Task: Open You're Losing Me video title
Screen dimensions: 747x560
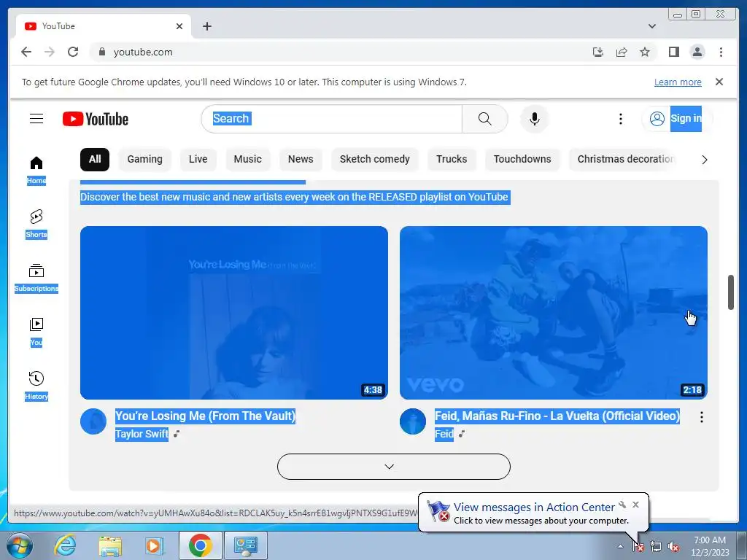Action: point(205,416)
